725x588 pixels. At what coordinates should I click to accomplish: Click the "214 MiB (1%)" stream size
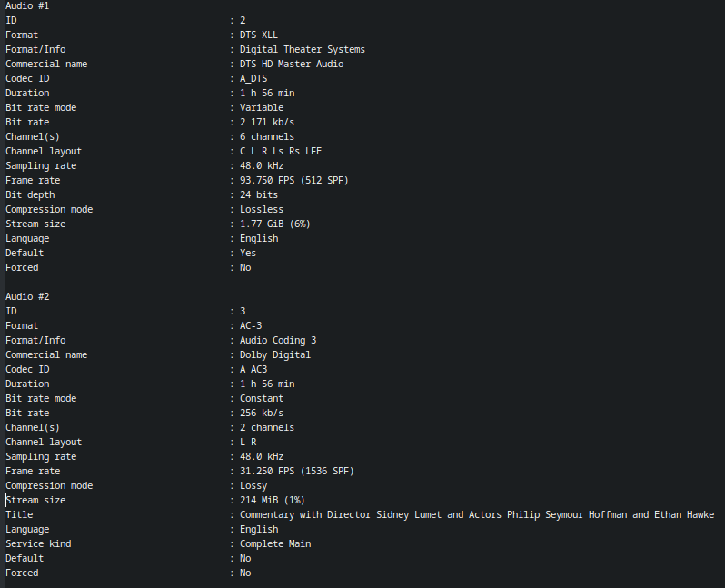(273, 500)
